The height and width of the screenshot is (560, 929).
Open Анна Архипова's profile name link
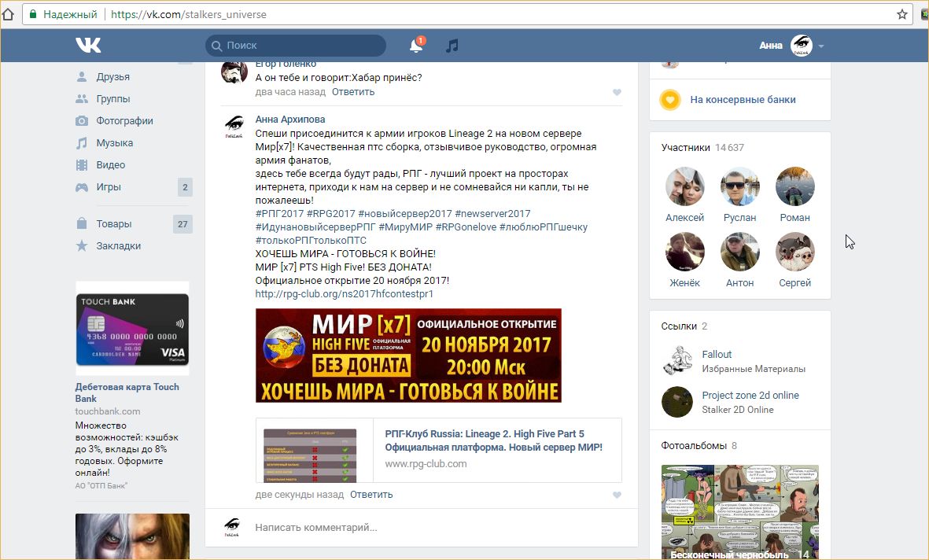tap(290, 119)
